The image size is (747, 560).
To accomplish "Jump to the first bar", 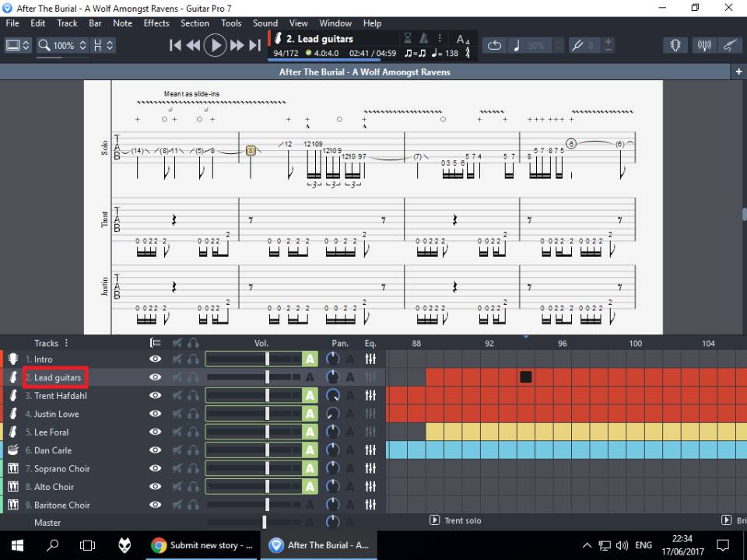I will 175,45.
